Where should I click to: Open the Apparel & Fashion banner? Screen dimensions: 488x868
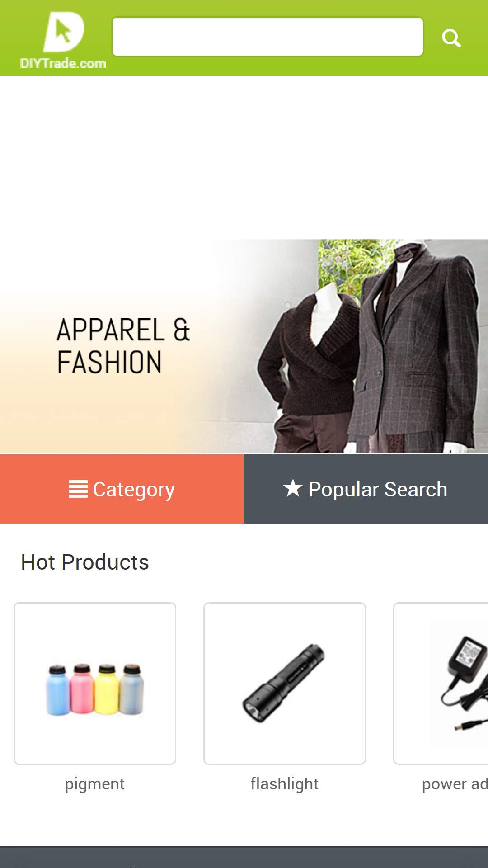pyautogui.click(x=244, y=346)
